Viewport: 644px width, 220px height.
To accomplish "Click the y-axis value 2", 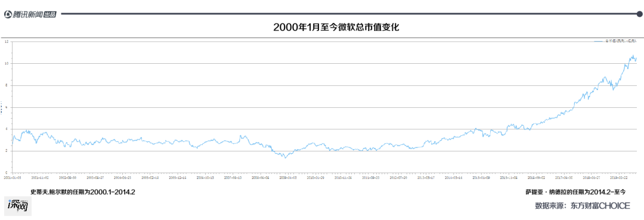I will click(6, 151).
